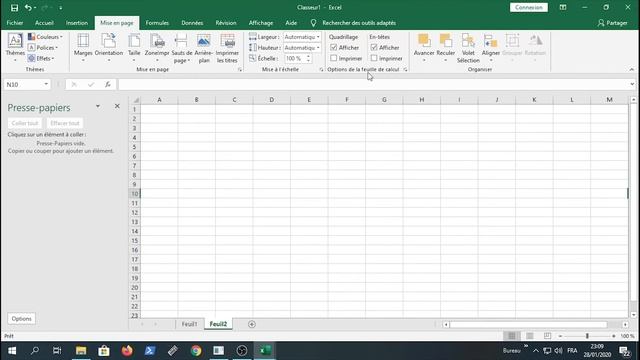The width and height of the screenshot is (640, 360).
Task: Select the Feuil1 sheet tab
Action: coord(189,324)
